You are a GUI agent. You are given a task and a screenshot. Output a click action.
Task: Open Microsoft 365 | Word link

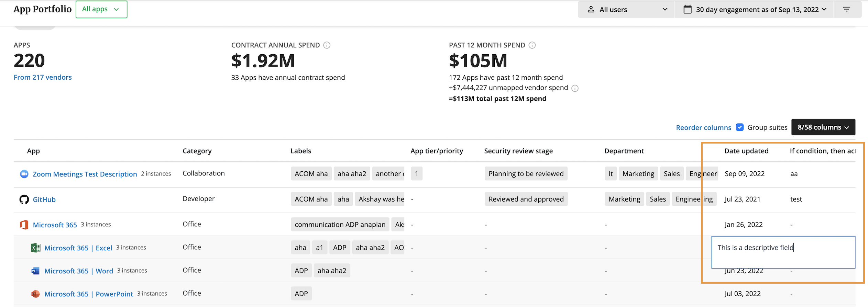point(79,271)
